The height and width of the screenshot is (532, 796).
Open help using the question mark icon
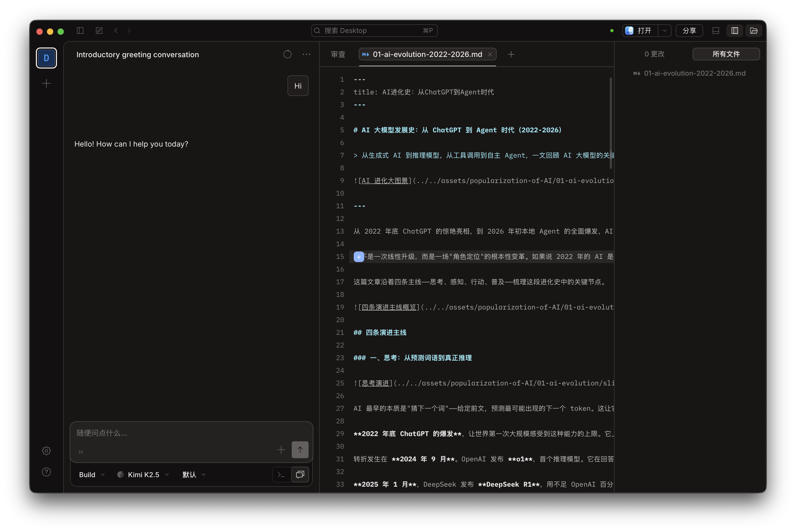coord(46,472)
